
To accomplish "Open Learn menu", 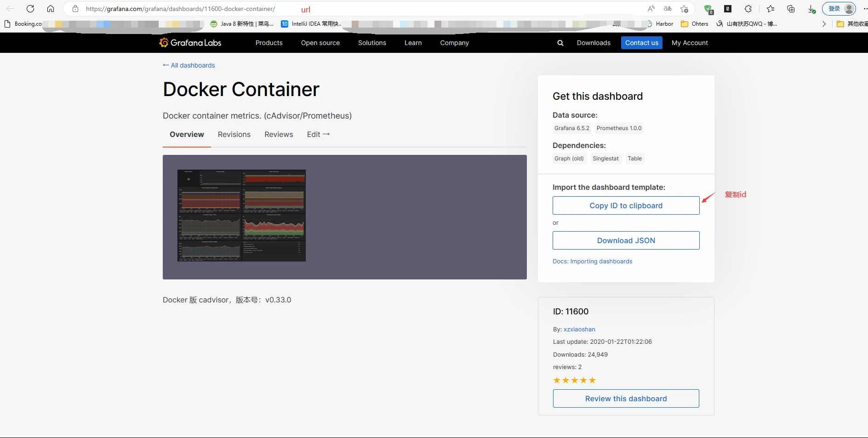I will click(413, 43).
